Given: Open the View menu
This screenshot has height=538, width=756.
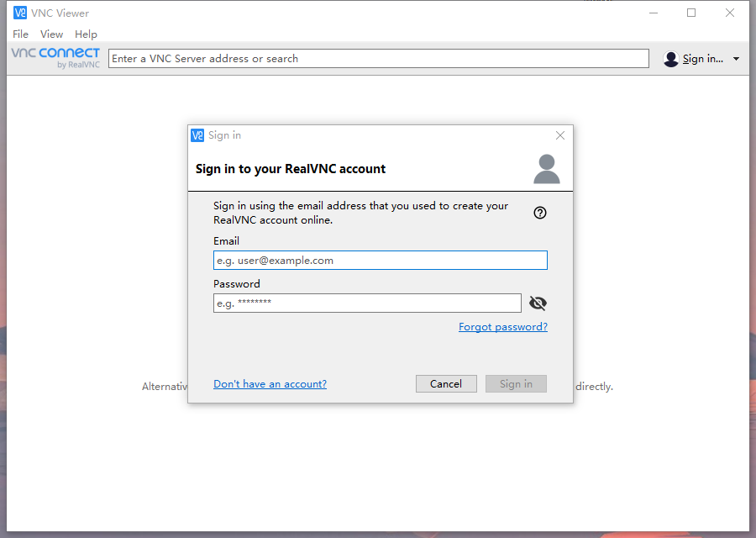Looking at the screenshot, I should pyautogui.click(x=51, y=34).
